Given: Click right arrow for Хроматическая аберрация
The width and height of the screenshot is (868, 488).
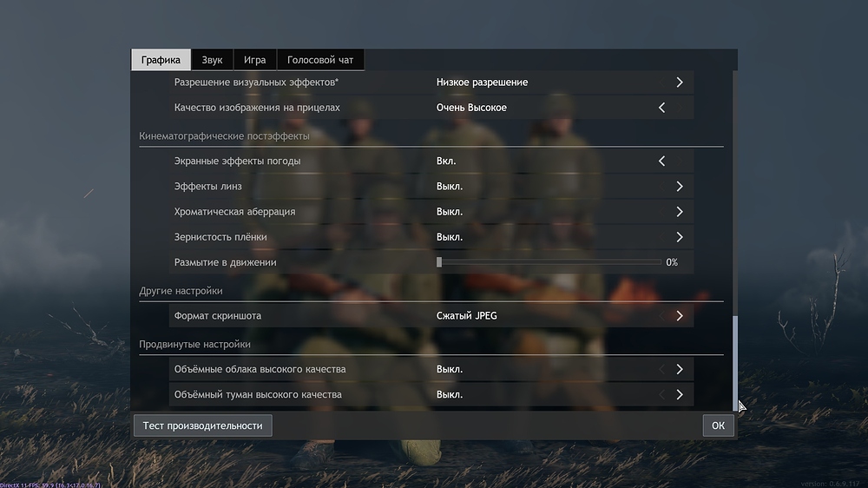Looking at the screenshot, I should pyautogui.click(x=679, y=212).
